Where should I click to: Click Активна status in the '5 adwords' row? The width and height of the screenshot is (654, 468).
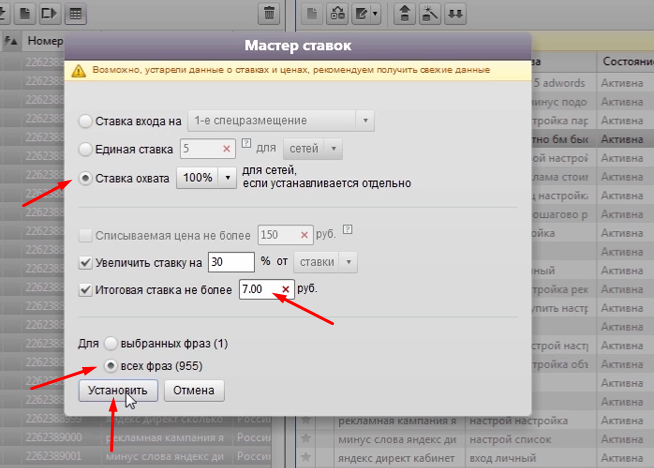click(x=622, y=83)
